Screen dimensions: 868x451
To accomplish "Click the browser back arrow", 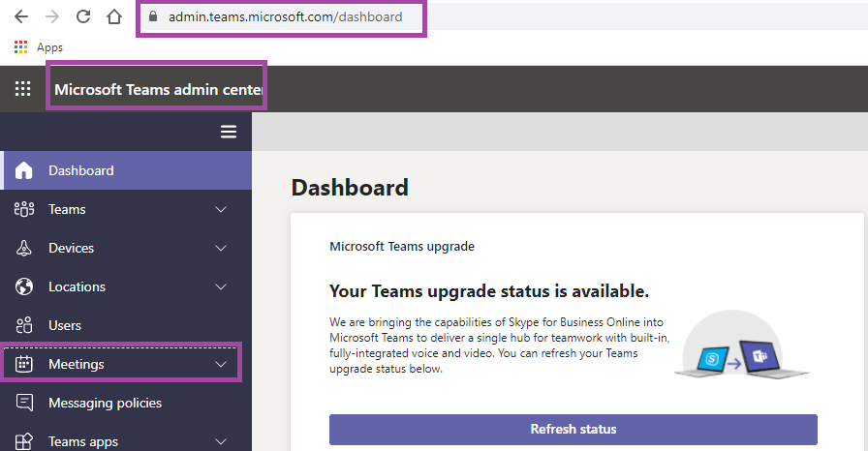I will 21,16.
